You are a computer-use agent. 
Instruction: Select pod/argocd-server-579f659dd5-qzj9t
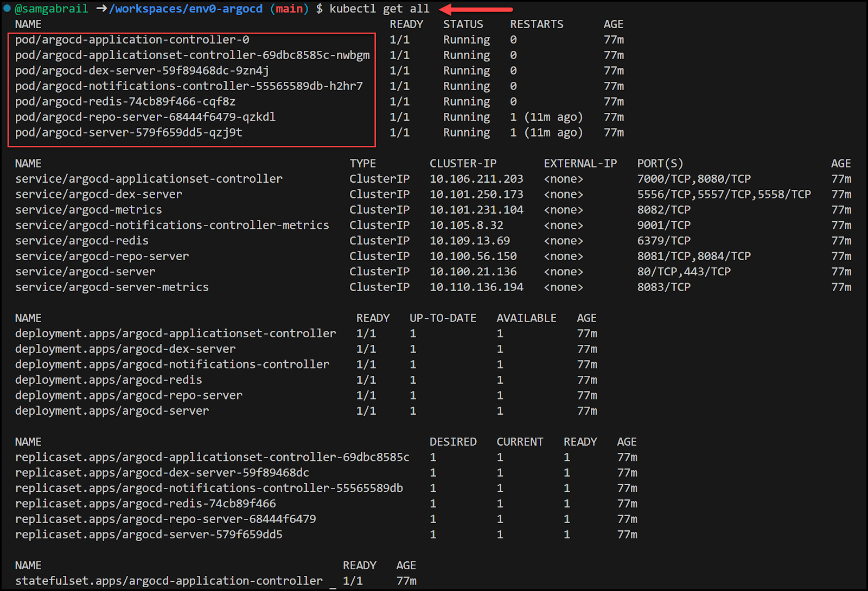[129, 132]
